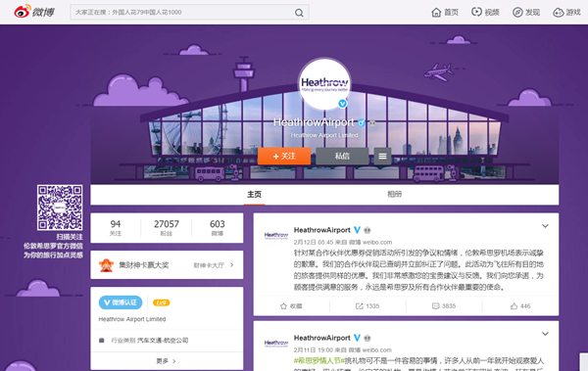Like the first post with 446 likes
The width and height of the screenshot is (588, 371).
(514, 306)
